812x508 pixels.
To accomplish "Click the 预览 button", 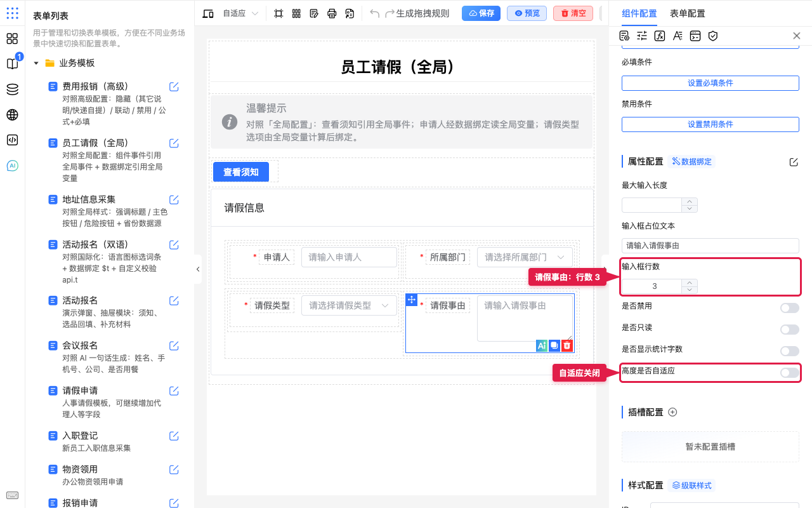I will pos(527,13).
